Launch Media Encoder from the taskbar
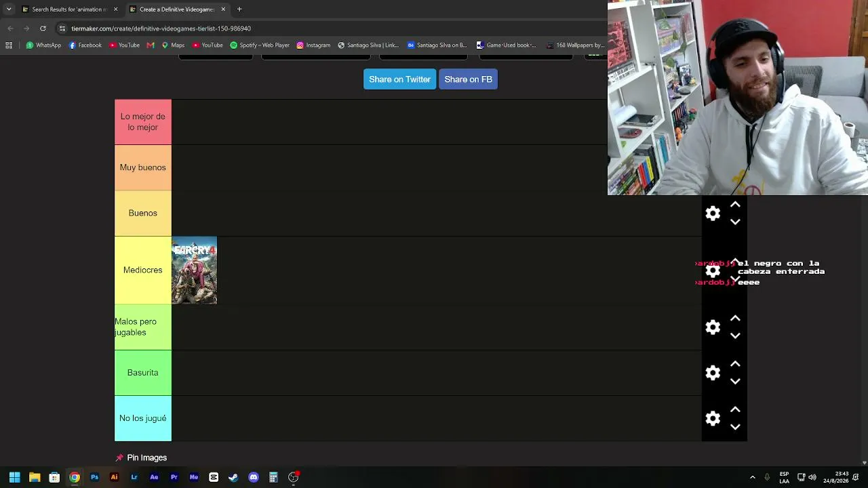Image resolution: width=868 pixels, height=488 pixels. [194, 477]
